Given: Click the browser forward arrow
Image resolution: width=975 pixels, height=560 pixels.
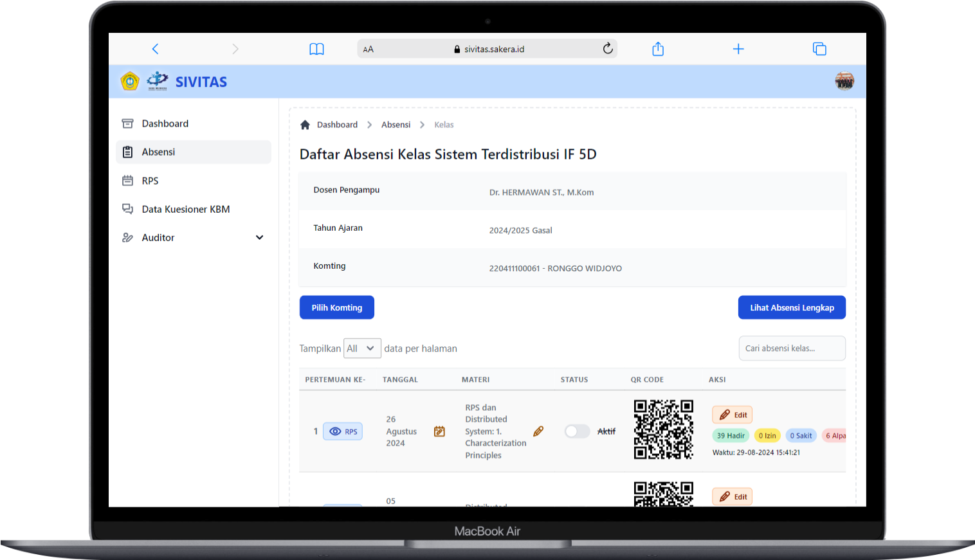Looking at the screenshot, I should coord(235,49).
